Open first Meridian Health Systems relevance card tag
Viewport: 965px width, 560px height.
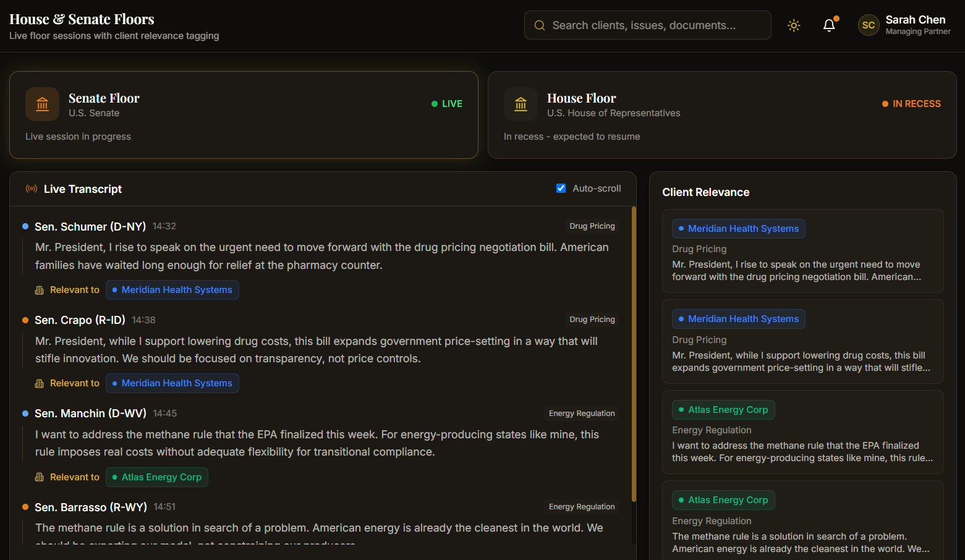[x=739, y=229]
